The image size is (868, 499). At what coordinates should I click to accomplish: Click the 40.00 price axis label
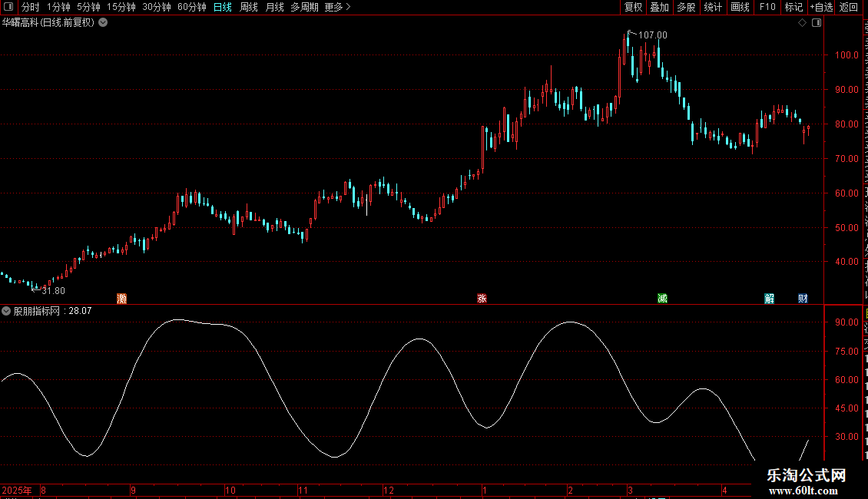pyautogui.click(x=847, y=262)
